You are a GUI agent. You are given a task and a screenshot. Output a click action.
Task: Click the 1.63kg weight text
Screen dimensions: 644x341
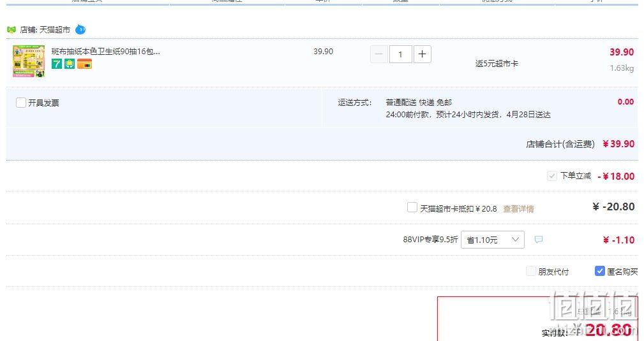tap(622, 68)
